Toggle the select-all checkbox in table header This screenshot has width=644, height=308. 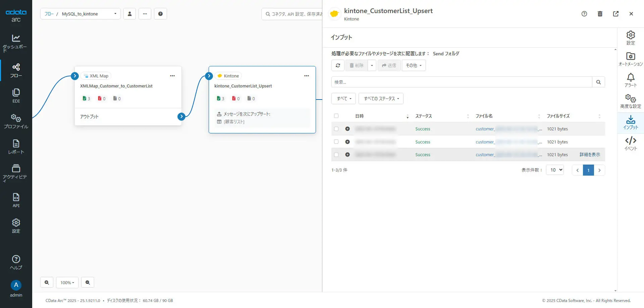[x=336, y=116]
